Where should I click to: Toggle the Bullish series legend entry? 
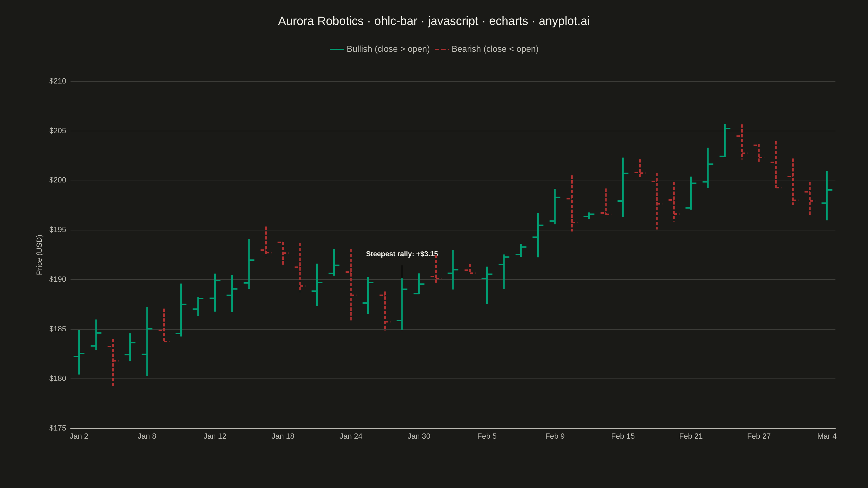tap(380, 49)
